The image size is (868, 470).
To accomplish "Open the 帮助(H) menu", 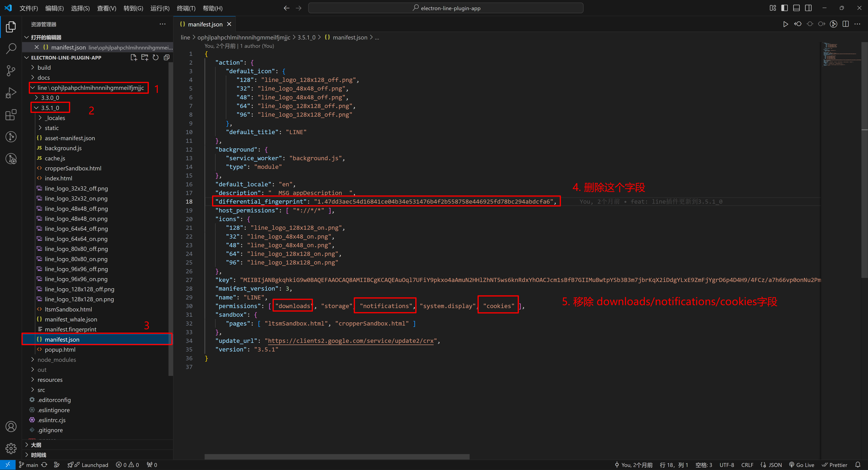I will click(x=212, y=8).
